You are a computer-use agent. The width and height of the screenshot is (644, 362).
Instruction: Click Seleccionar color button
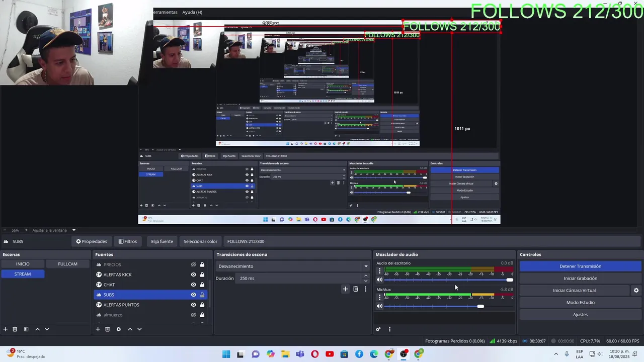tap(200, 241)
